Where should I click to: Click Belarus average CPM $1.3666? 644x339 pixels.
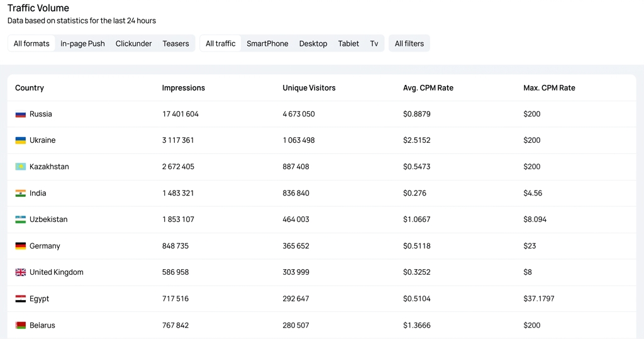(x=417, y=325)
